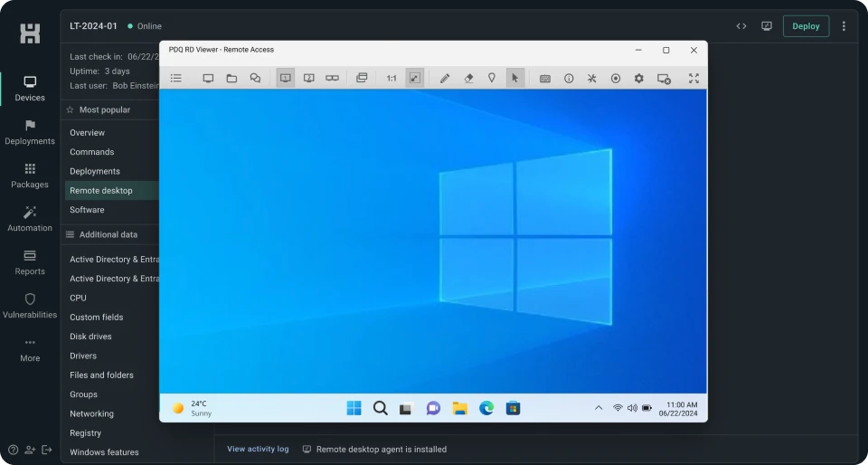This screenshot has width=868, height=465.
Task: Click the Deploy button
Action: click(x=806, y=26)
